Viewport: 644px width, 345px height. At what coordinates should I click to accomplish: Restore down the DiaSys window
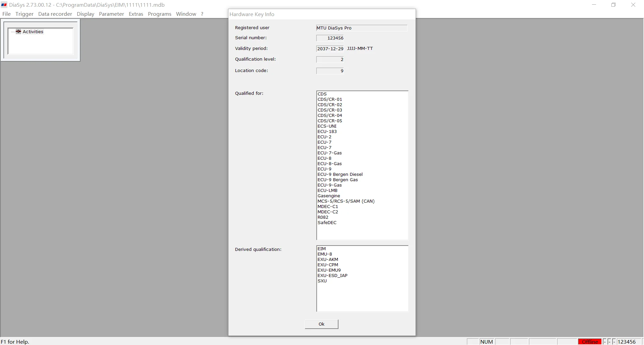click(613, 5)
